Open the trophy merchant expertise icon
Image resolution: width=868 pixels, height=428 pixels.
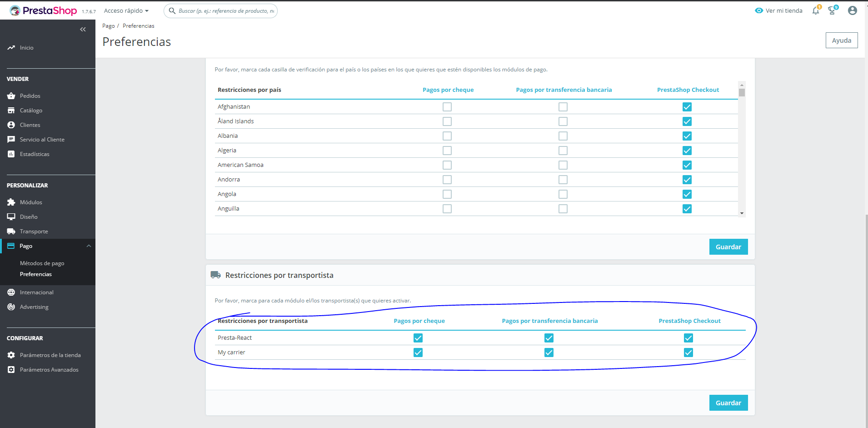832,10
